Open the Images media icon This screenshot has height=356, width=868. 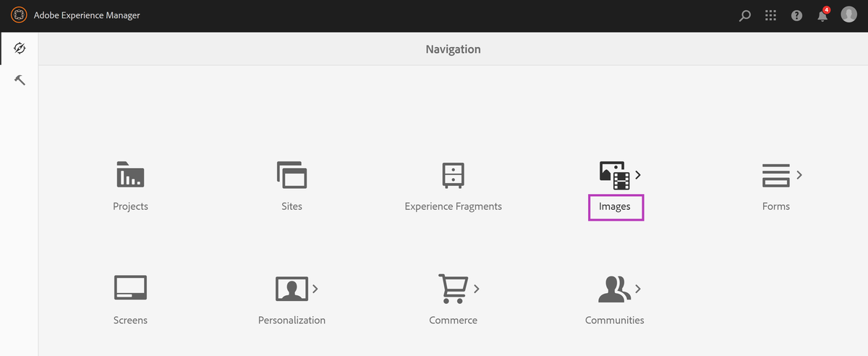(x=614, y=175)
